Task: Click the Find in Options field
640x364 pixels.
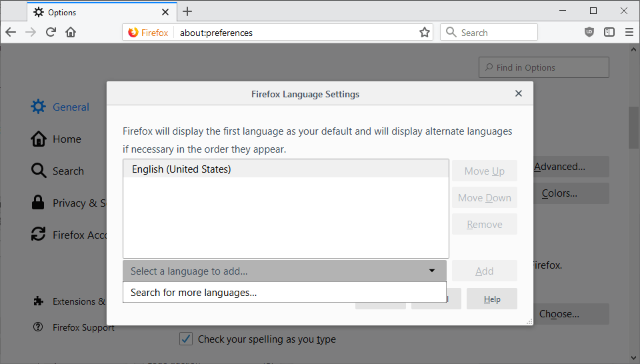Action: (544, 67)
